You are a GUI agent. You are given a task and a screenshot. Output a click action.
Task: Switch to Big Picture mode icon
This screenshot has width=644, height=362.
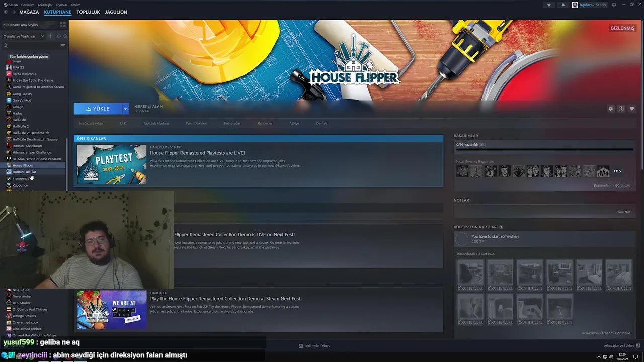pyautogui.click(x=614, y=5)
